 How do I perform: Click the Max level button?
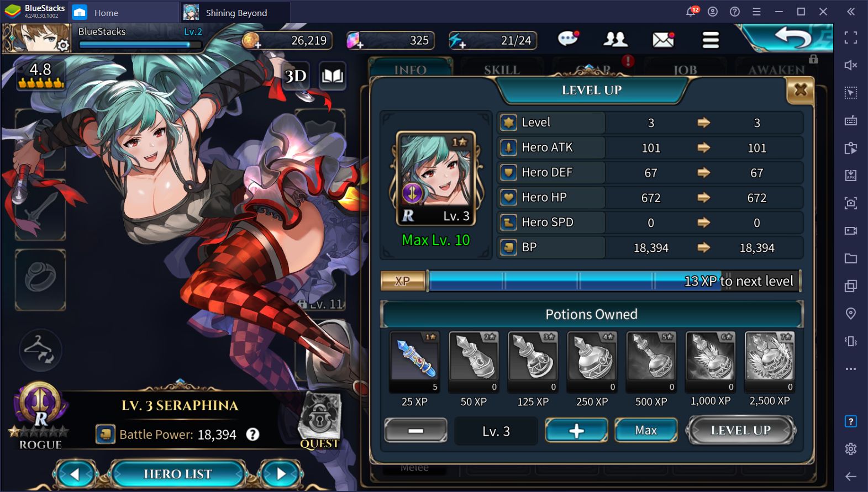coord(646,430)
